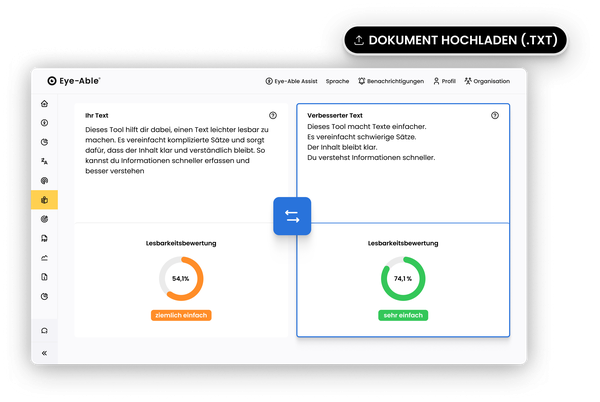Click the orange 54,1% readability ring
Screen dimensions: 600x402
[x=181, y=279]
